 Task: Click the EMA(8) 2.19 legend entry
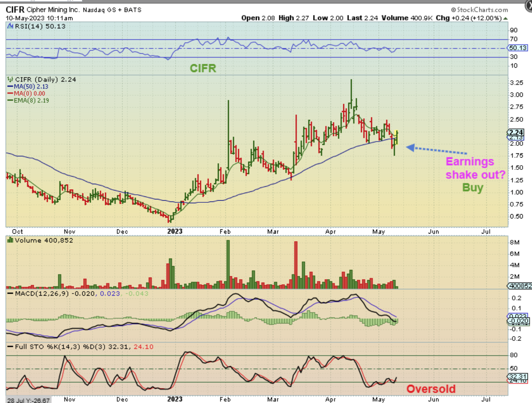click(x=31, y=101)
